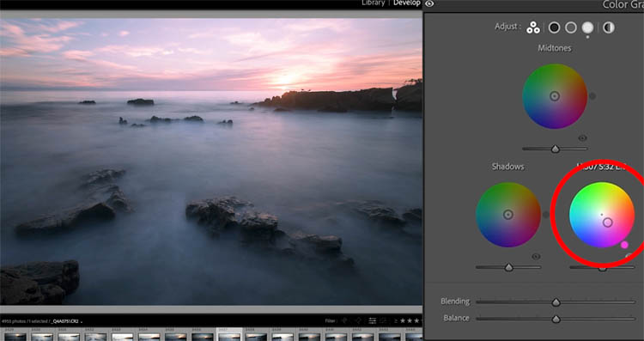644x341 pixels.
Task: Click the Shadows wheel outer hue dot
Action: click(546, 215)
